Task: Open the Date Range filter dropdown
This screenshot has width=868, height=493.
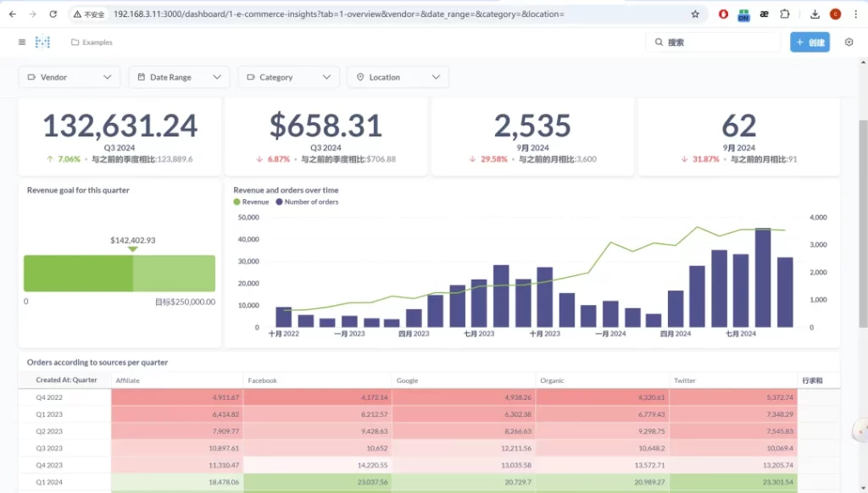Action: (179, 77)
